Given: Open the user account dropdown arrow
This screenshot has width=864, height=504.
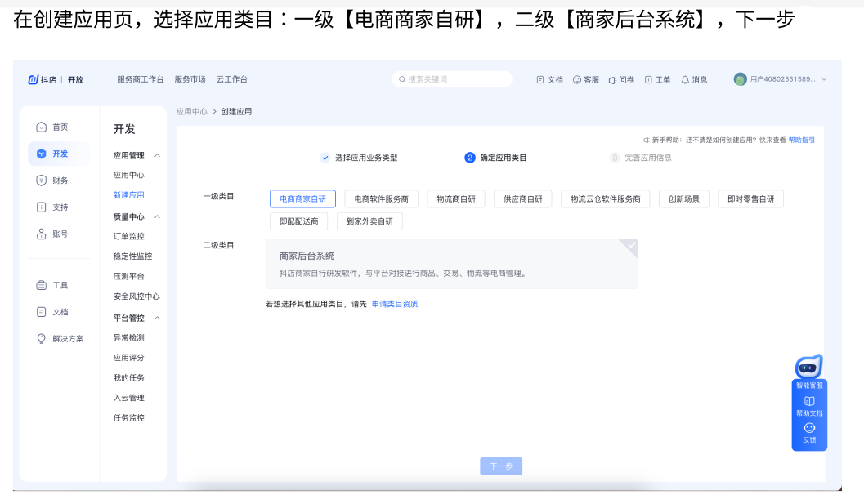Looking at the screenshot, I should pos(824,79).
